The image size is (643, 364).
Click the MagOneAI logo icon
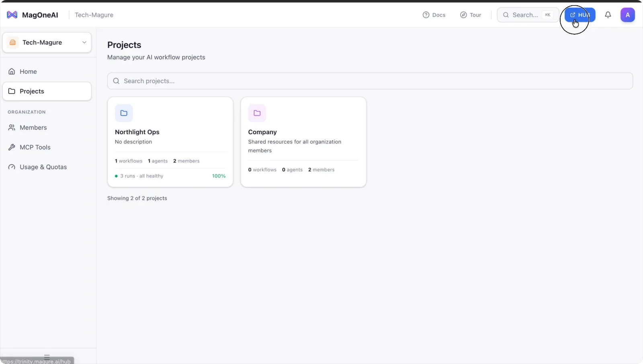click(x=12, y=15)
